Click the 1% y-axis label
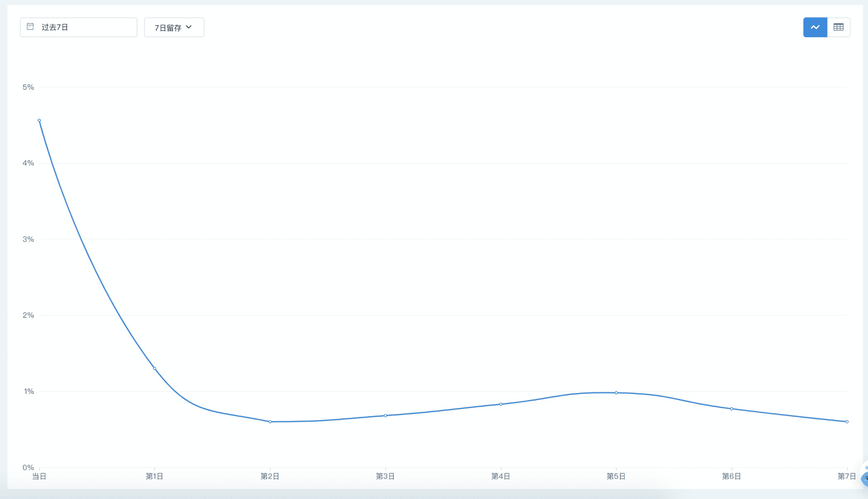868x499 pixels. click(x=29, y=391)
